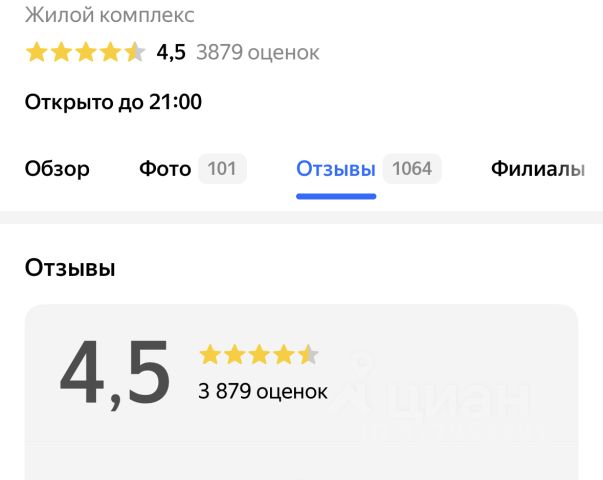Image resolution: width=603 pixels, height=480 pixels.
Task: Click the 3 879 оценок text in the reviews card
Action: (x=263, y=391)
